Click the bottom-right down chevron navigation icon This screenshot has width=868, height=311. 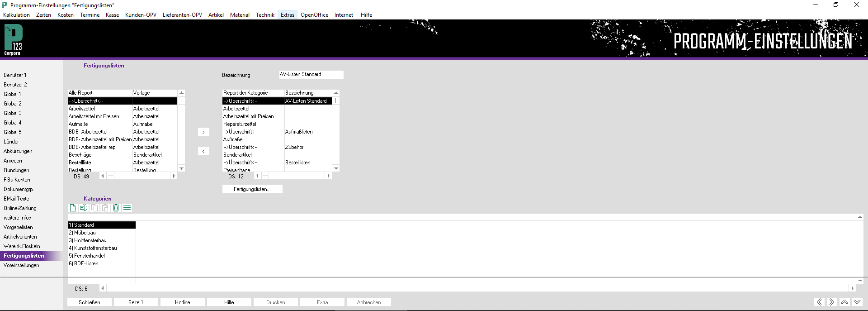tap(857, 302)
